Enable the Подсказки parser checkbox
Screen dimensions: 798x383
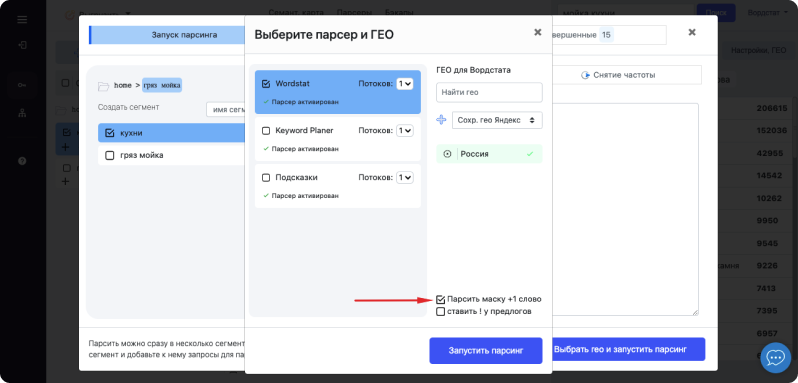[266, 178]
